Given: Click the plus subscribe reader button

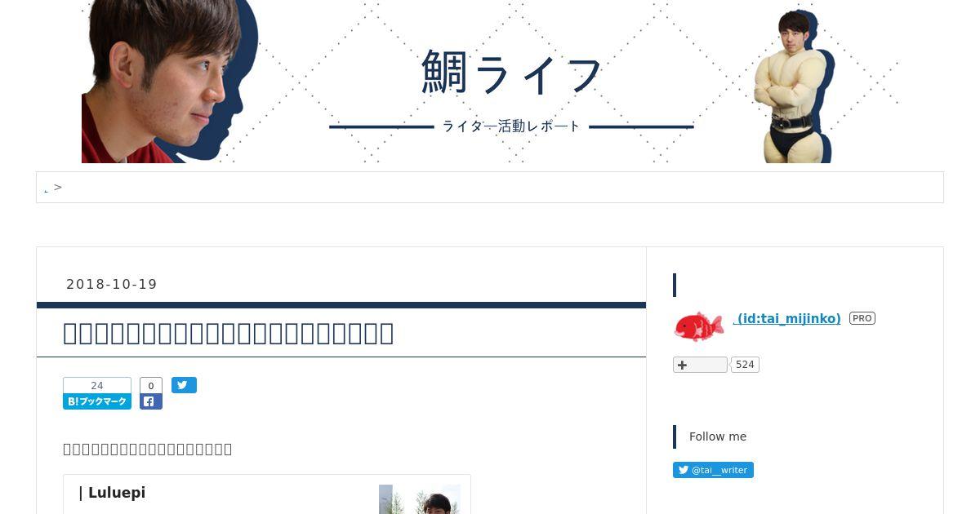Looking at the screenshot, I should [x=700, y=365].
